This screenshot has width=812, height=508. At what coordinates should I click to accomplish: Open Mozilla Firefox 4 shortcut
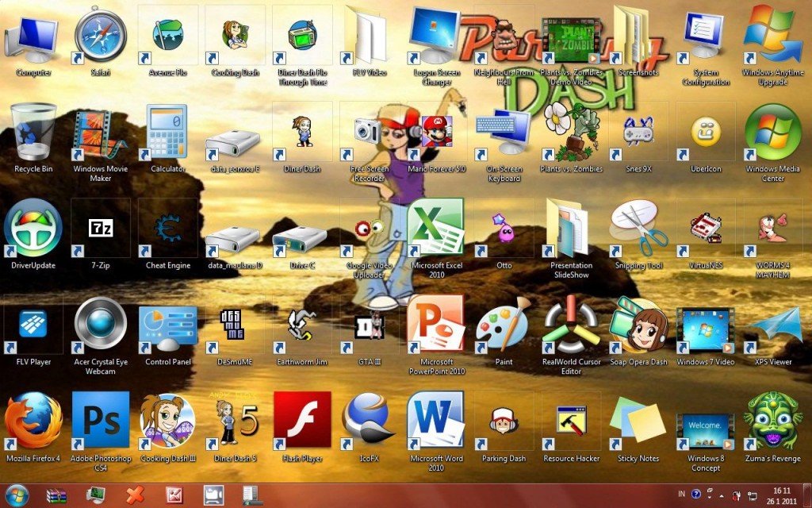click(x=33, y=420)
